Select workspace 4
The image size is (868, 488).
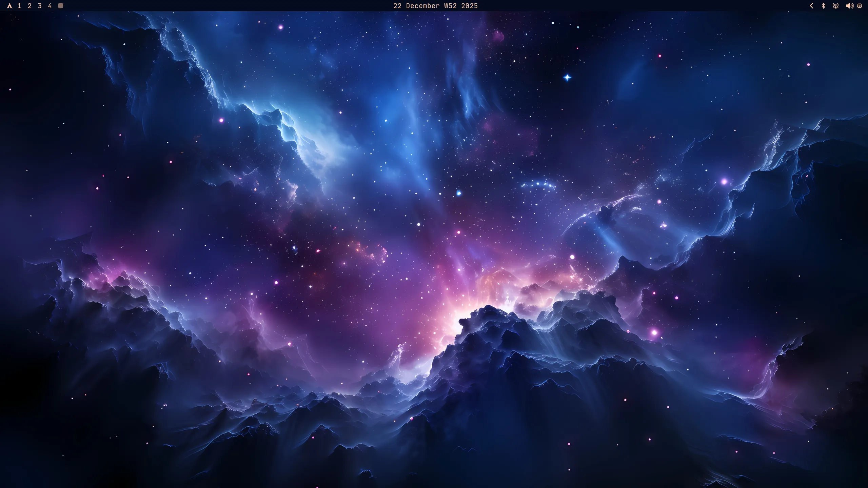(50, 6)
